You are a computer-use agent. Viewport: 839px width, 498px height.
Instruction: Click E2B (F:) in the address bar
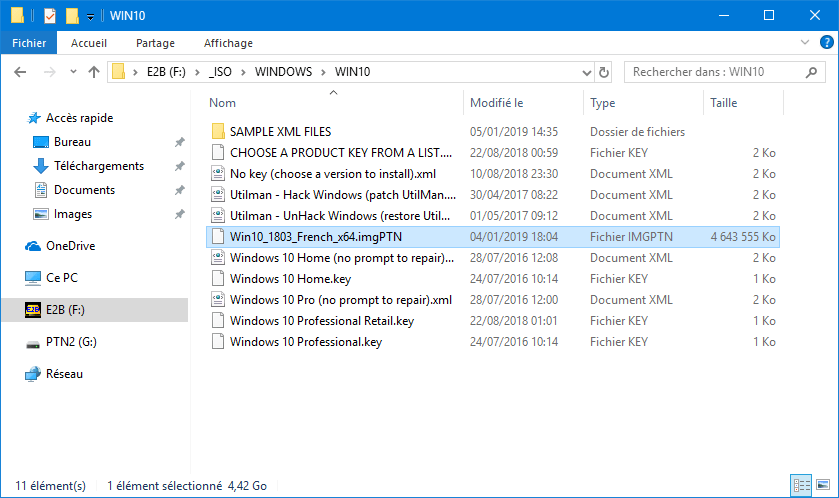coord(166,72)
